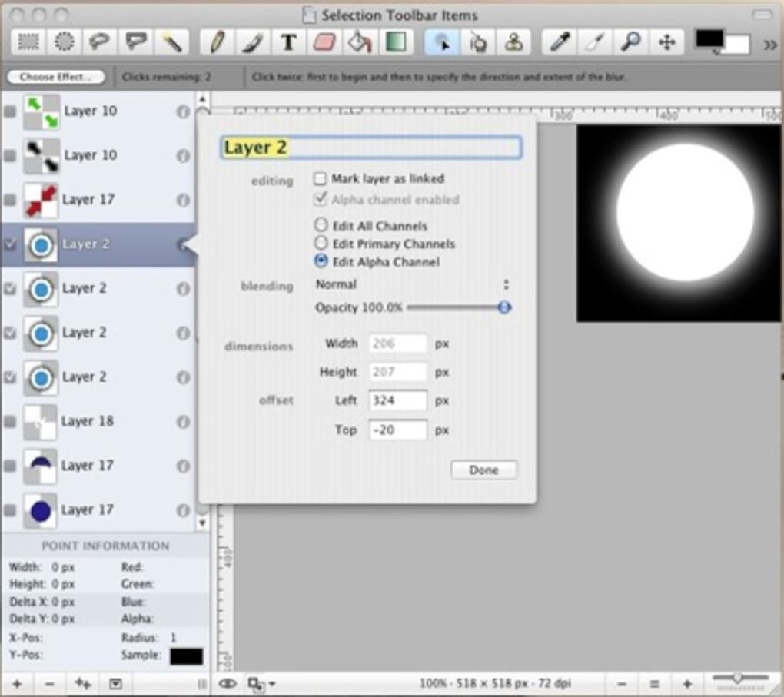
Task: Toggle visibility checkbox of Layer 18
Action: tap(10, 421)
